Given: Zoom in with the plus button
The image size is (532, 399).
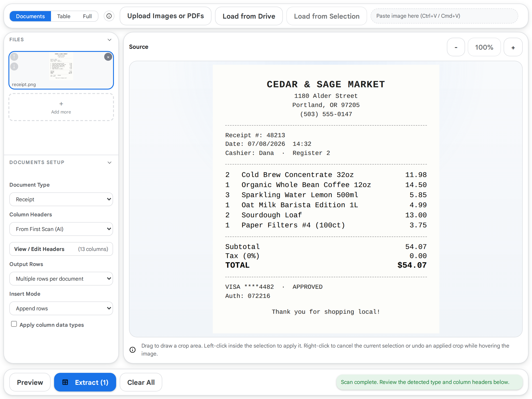Looking at the screenshot, I should pos(513,47).
